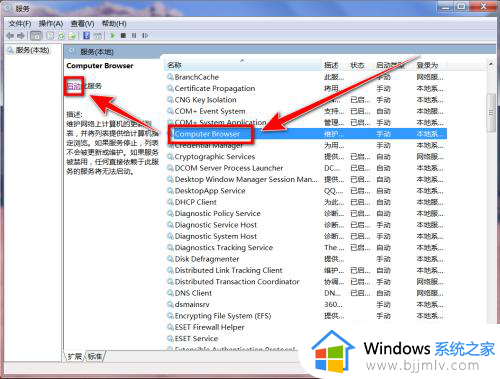Select Distributed Transaction Coordinator name
Image resolution: width=500 pixels, height=379 pixels.
point(237,282)
